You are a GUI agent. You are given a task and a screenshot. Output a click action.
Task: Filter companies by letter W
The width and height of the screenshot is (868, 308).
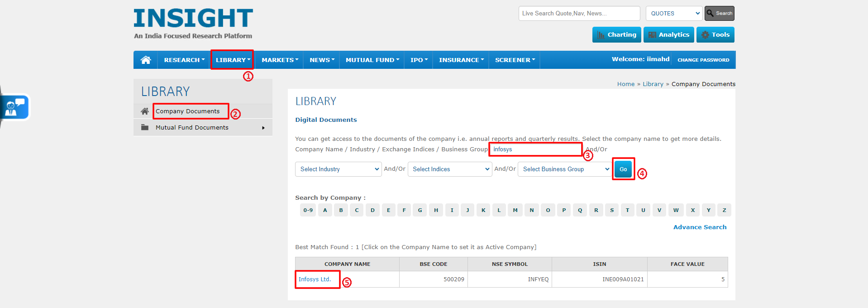click(x=676, y=210)
